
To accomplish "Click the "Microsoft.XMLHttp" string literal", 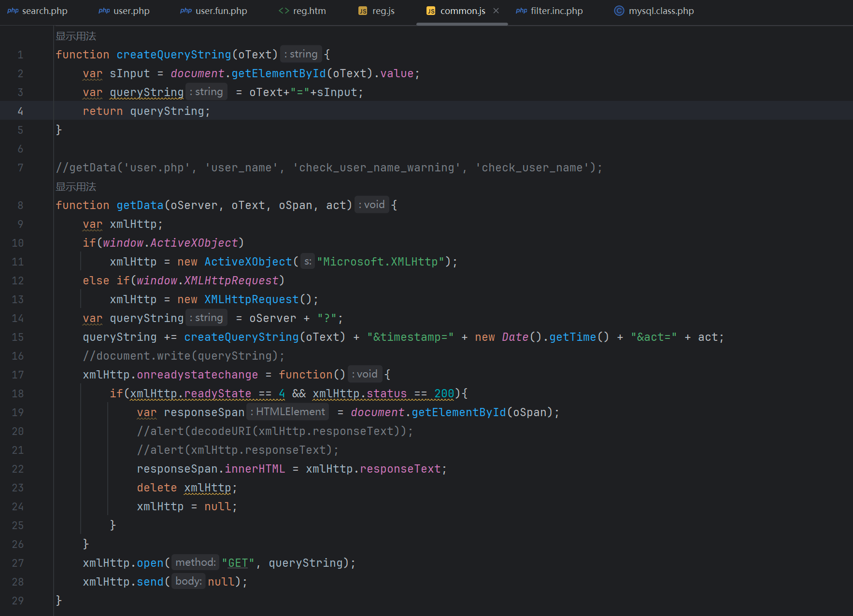I will pyautogui.click(x=381, y=262).
